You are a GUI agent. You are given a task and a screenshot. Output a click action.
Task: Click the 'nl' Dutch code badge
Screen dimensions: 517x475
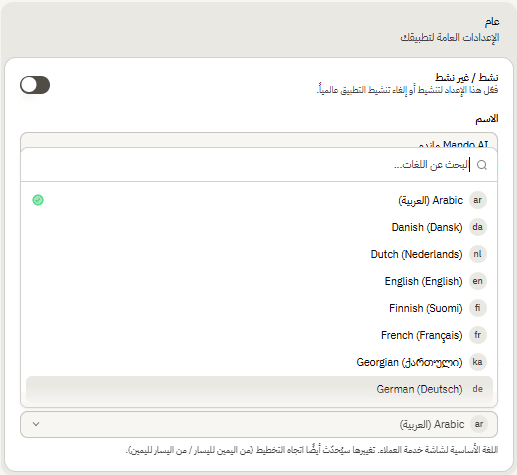pyautogui.click(x=478, y=254)
